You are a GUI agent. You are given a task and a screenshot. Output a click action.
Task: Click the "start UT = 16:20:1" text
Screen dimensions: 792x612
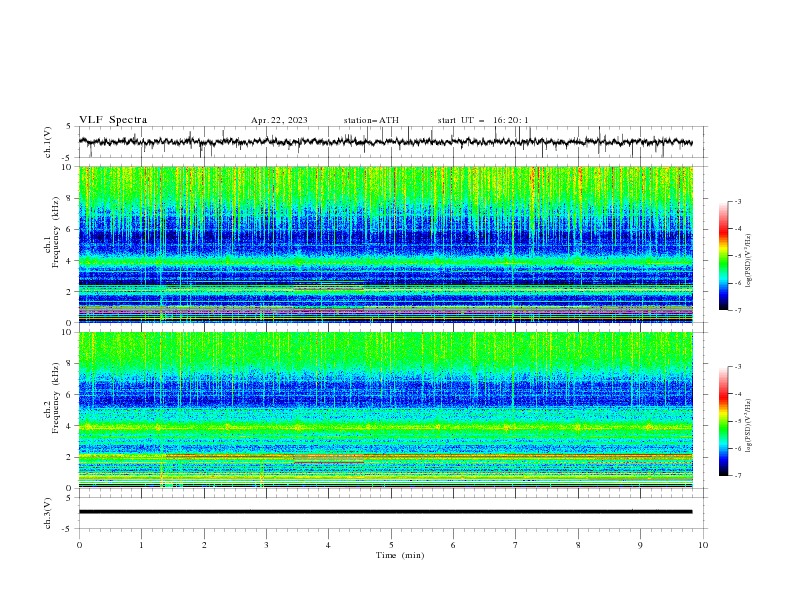click(x=483, y=120)
